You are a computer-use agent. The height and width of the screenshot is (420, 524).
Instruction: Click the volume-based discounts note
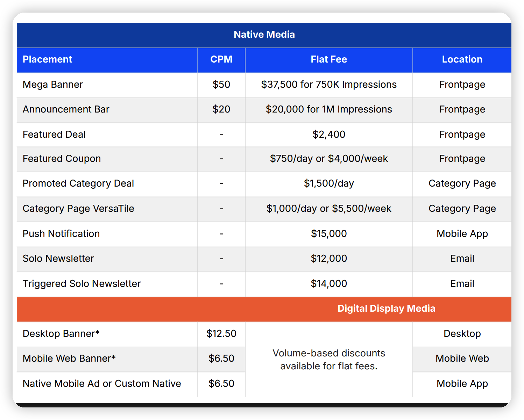(329, 360)
